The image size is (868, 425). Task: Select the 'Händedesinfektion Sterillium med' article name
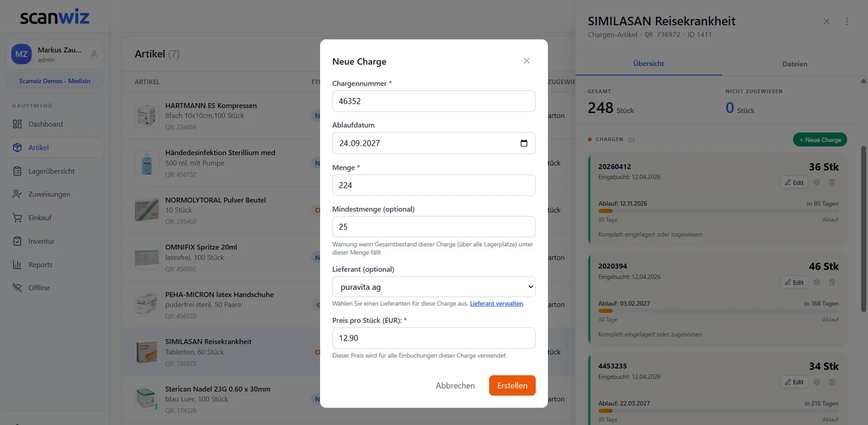pyautogui.click(x=220, y=153)
